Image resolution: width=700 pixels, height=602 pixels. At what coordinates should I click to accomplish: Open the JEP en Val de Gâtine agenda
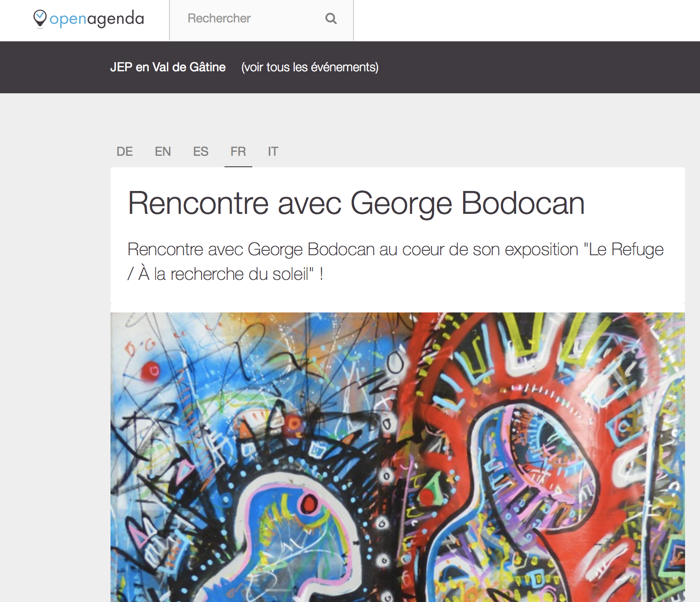click(x=168, y=67)
